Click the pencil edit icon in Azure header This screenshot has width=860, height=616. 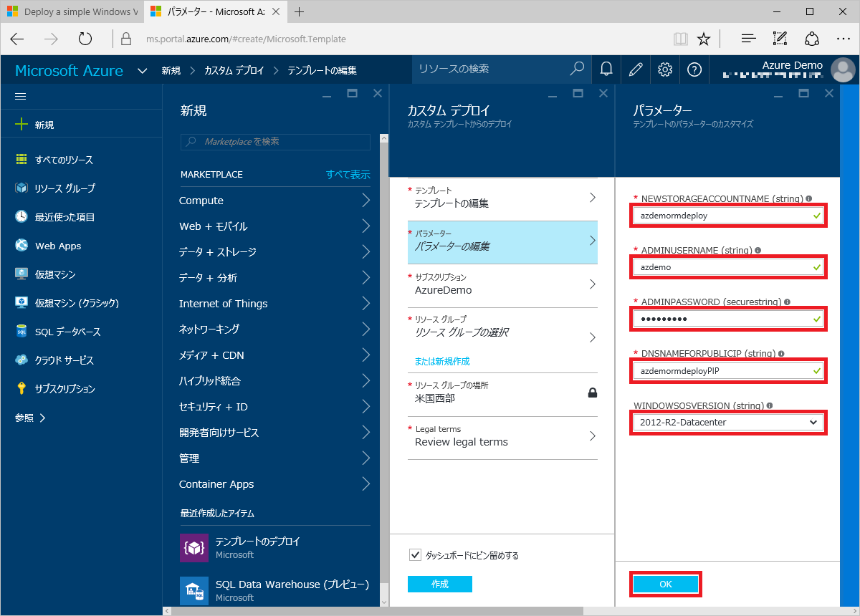click(636, 69)
